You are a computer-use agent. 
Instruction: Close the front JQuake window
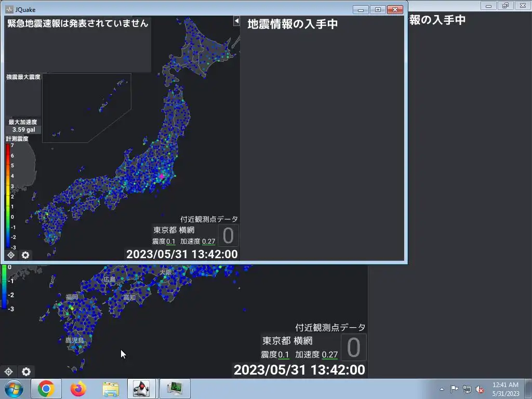pyautogui.click(x=395, y=9)
